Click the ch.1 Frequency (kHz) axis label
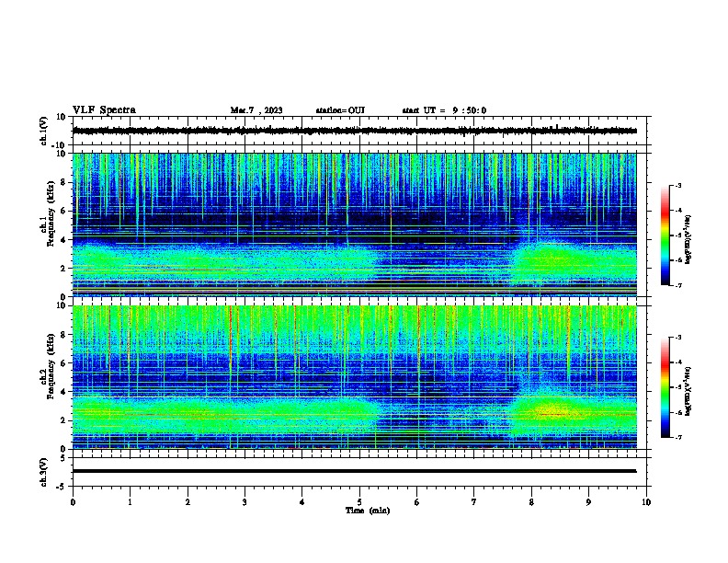 (48, 213)
